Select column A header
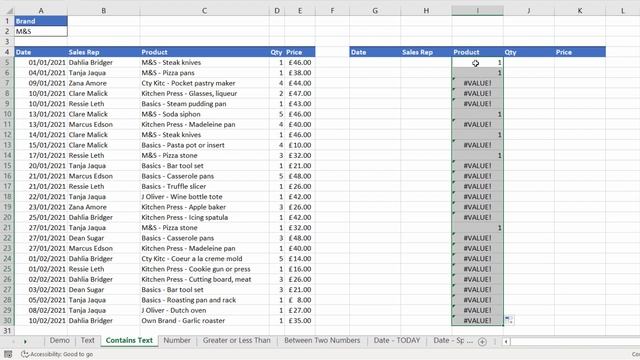Screen dimensions: 640x360 [x=41, y=11]
